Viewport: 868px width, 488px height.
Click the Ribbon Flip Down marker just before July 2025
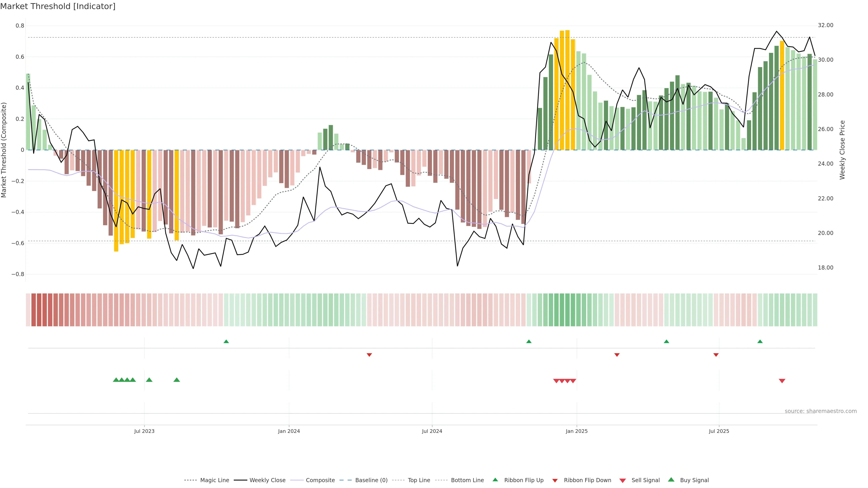[716, 355]
